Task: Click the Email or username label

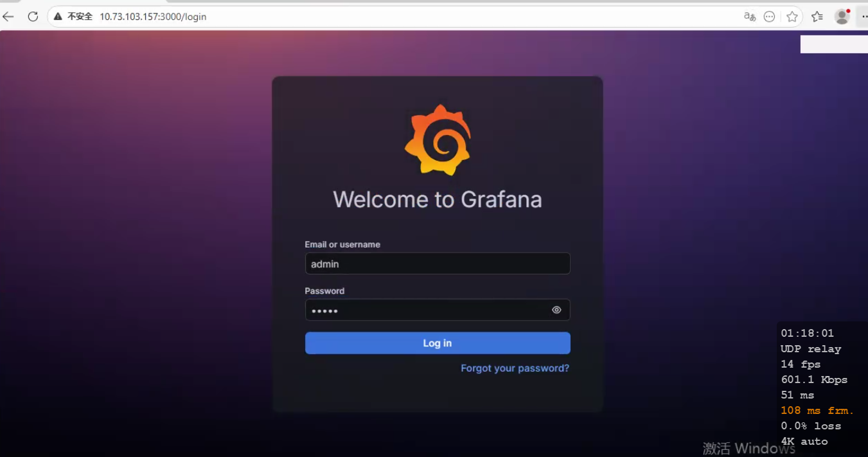Action: coord(342,244)
